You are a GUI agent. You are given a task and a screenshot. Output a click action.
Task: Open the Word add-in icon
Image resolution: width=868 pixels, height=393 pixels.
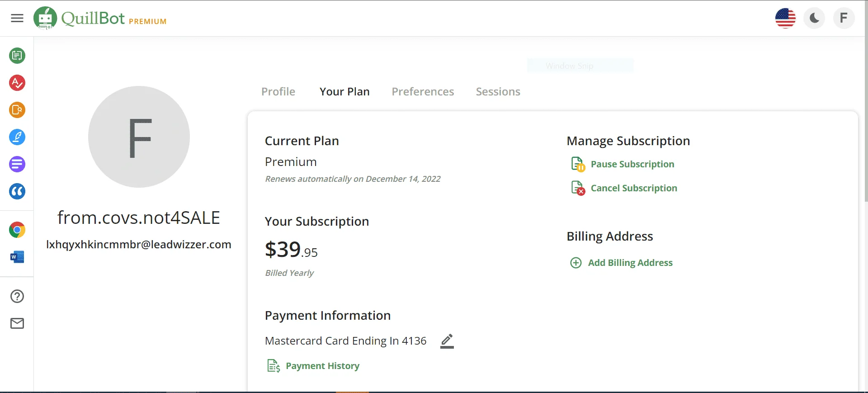coord(17,257)
